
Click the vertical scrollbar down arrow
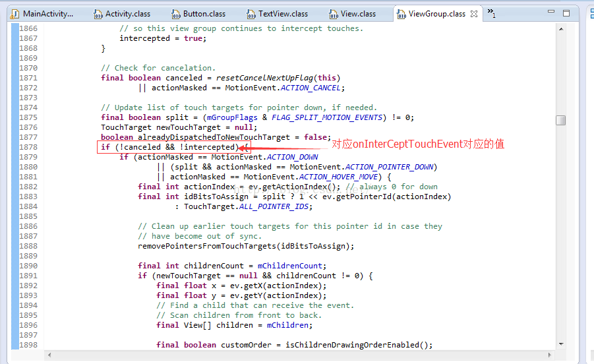pyautogui.click(x=560, y=344)
